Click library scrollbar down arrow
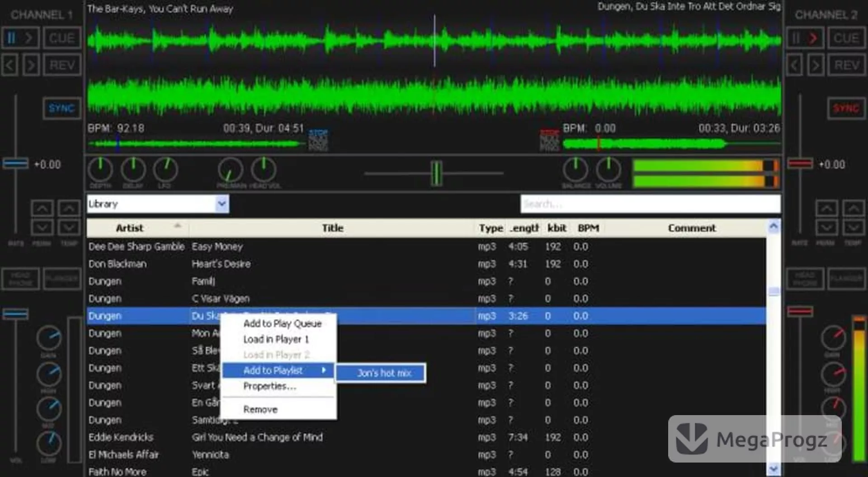The width and height of the screenshot is (868, 477). point(774,469)
